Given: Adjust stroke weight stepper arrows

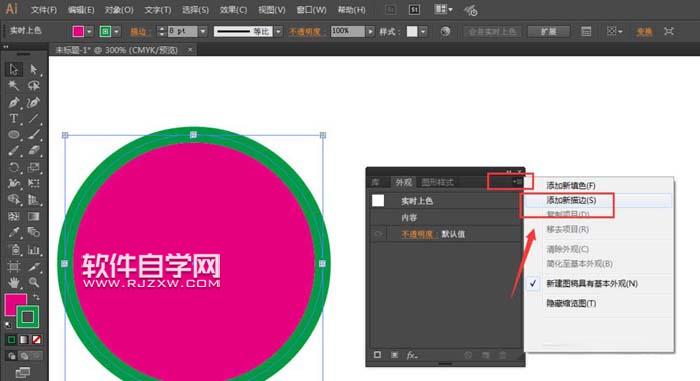Looking at the screenshot, I should 162,31.
